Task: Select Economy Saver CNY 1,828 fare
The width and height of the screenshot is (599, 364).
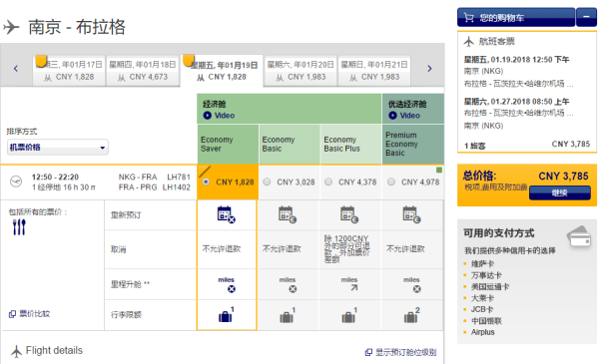Action: point(206,182)
